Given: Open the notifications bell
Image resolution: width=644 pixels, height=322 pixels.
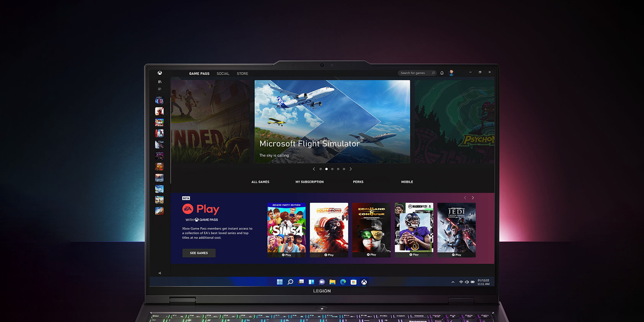Looking at the screenshot, I should pyautogui.click(x=442, y=73).
